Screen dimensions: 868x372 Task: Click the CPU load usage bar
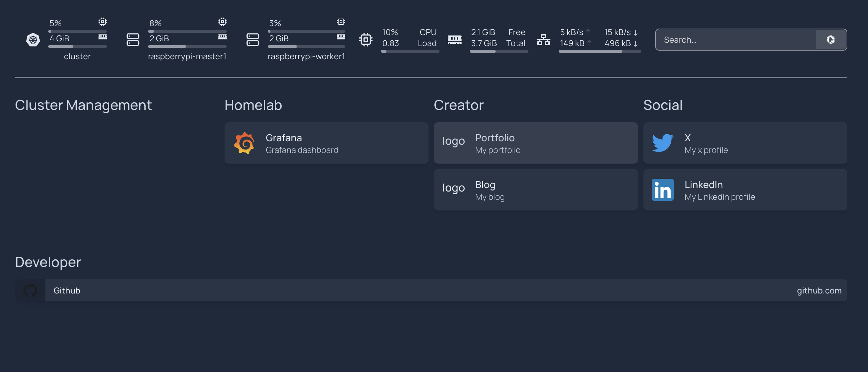tap(410, 51)
